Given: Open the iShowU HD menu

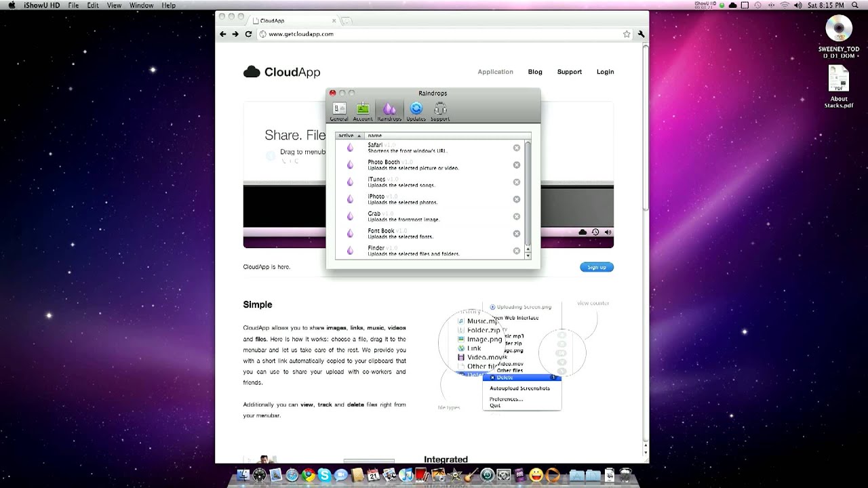Looking at the screenshot, I should pyautogui.click(x=43, y=5).
